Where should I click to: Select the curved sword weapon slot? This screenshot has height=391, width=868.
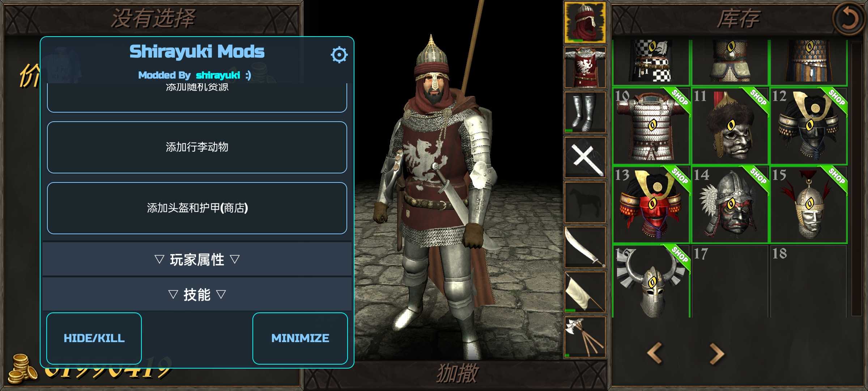tap(585, 247)
